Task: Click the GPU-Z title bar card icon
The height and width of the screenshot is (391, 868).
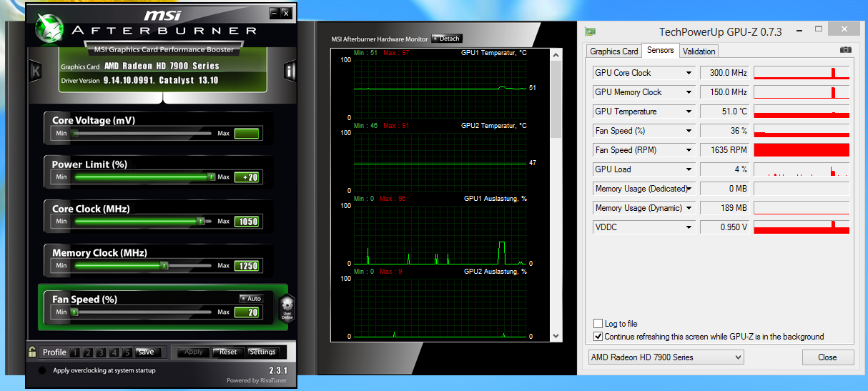Action: [x=590, y=31]
